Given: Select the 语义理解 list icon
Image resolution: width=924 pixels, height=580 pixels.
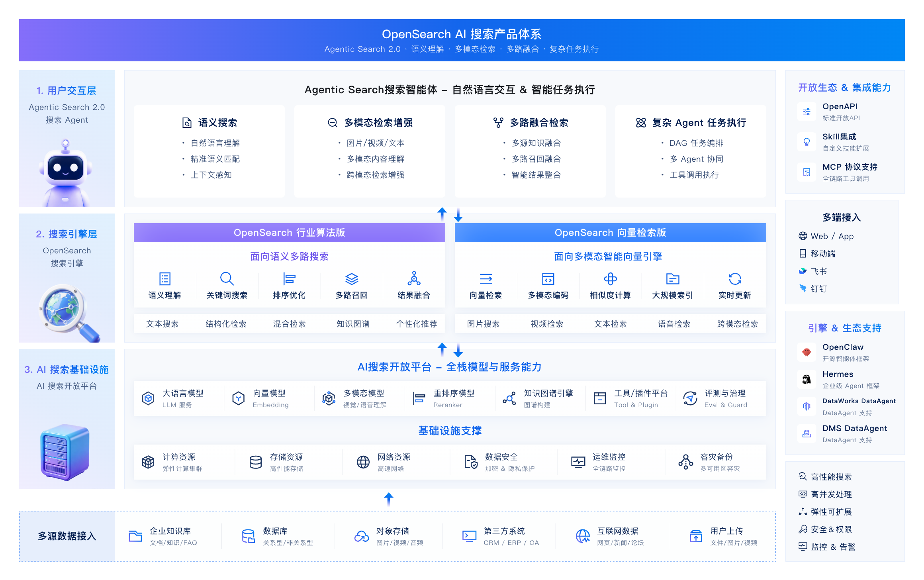Looking at the screenshot, I should pyautogui.click(x=165, y=279).
